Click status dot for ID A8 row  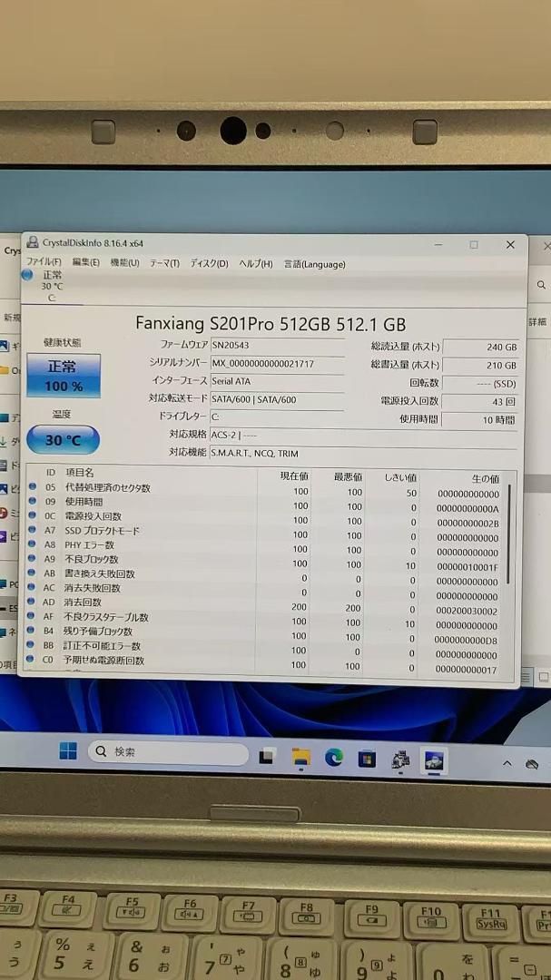click(32, 544)
